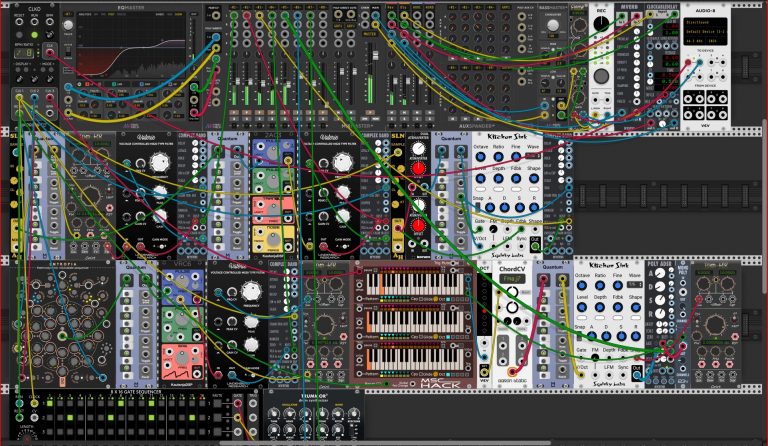Click Fine knob on lower-row Kitchen Sink
Image resolution: width=768 pixels, height=446 pixels.
[x=617, y=285]
